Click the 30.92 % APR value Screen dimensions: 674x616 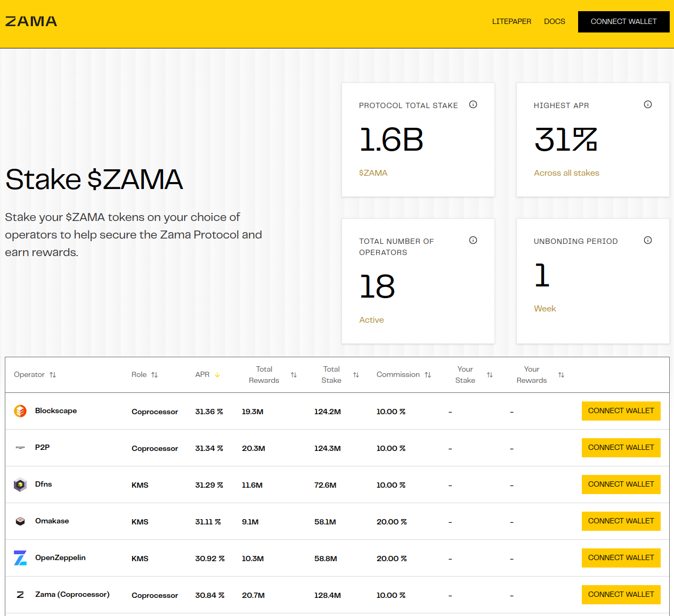coord(210,558)
